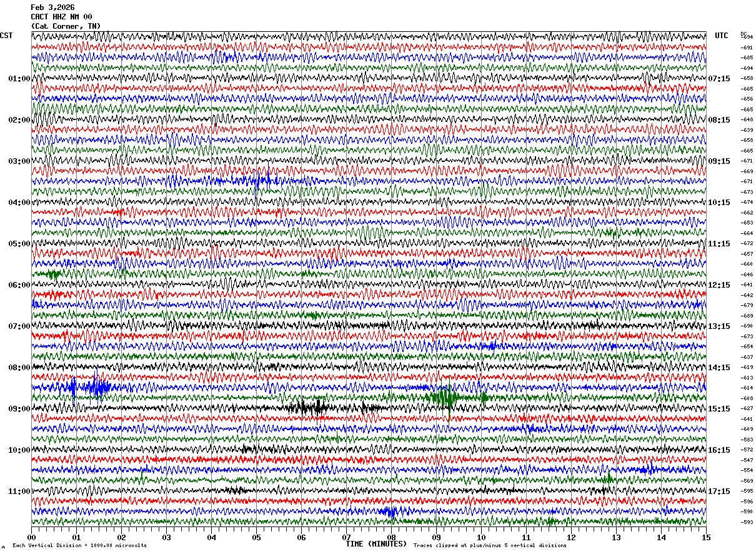Click the "06" minute axis tick label
Image resolution: width=756 pixels, height=554 pixels.
[x=301, y=537]
